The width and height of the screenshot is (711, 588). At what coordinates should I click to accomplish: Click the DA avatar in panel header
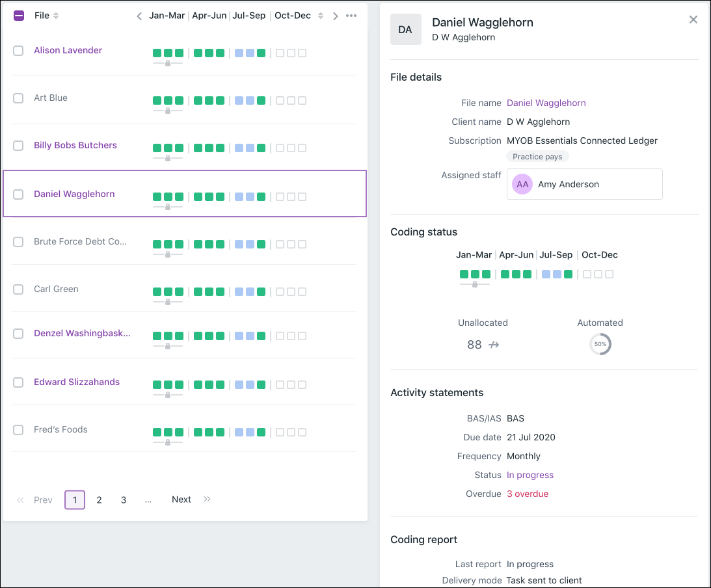(x=405, y=30)
